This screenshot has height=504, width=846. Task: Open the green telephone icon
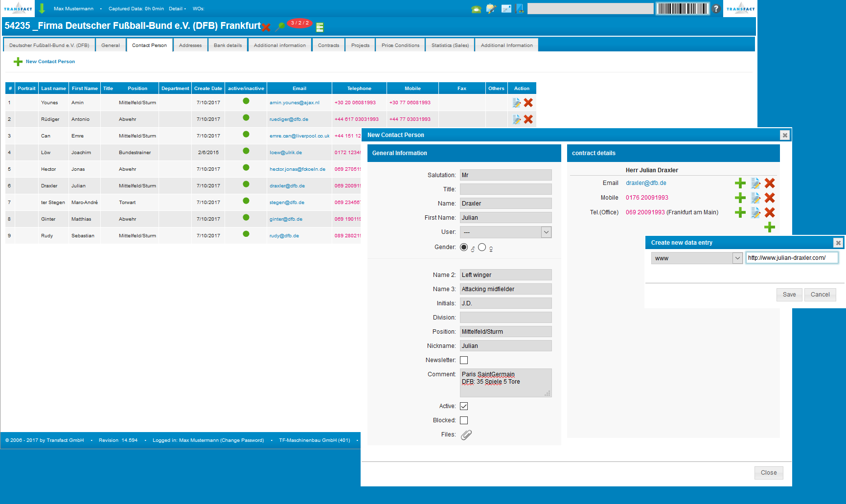(x=476, y=9)
